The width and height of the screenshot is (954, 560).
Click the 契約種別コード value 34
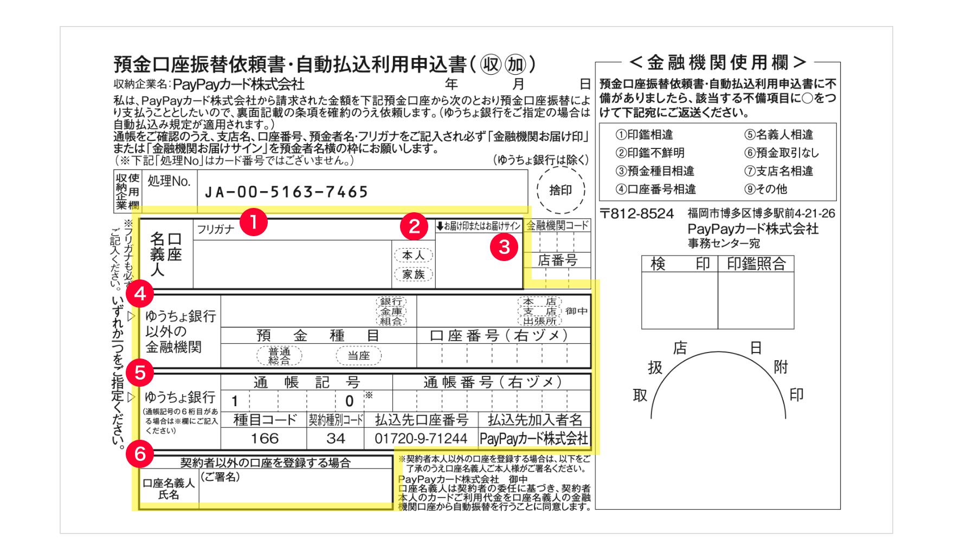point(336,439)
